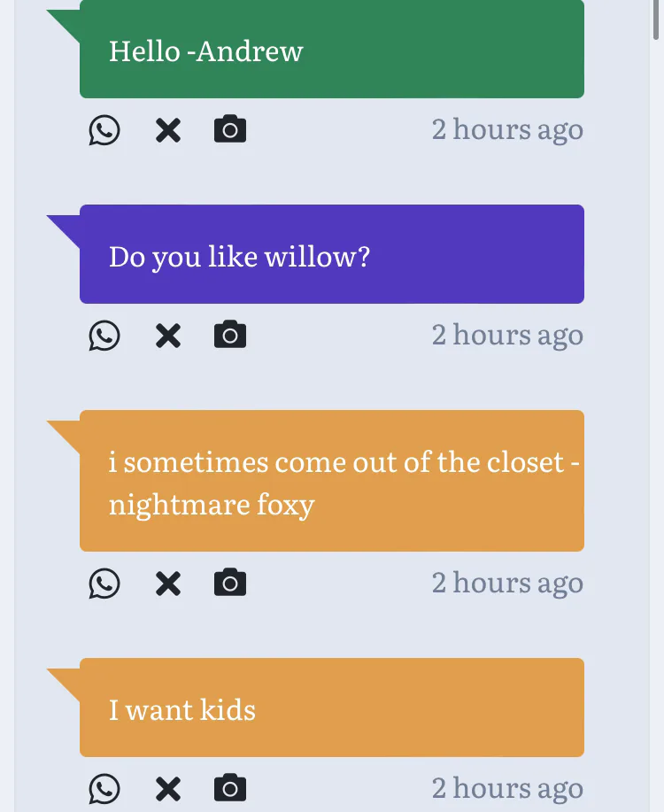Post nightmare foxy message to X
This screenshot has width=664, height=812.
pos(168,584)
